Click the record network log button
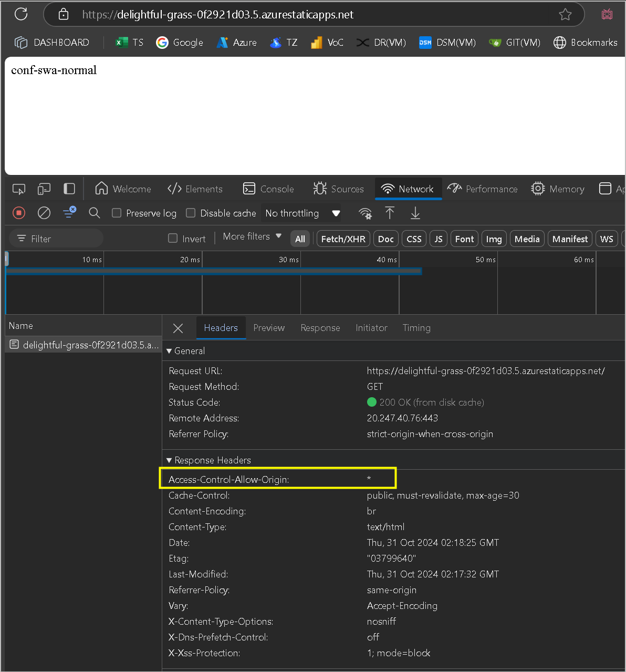This screenshot has height=672, width=626. click(19, 213)
